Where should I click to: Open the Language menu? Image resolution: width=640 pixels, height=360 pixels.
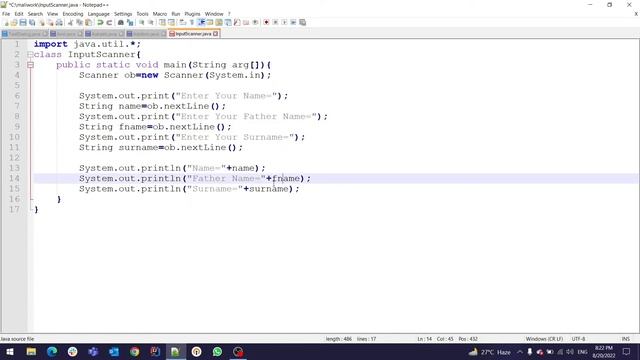pyautogui.click(x=98, y=14)
